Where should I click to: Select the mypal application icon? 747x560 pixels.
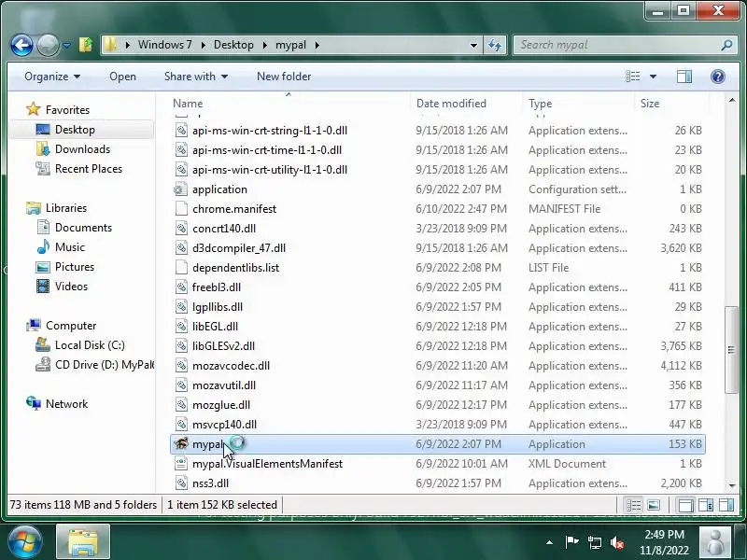(181, 444)
